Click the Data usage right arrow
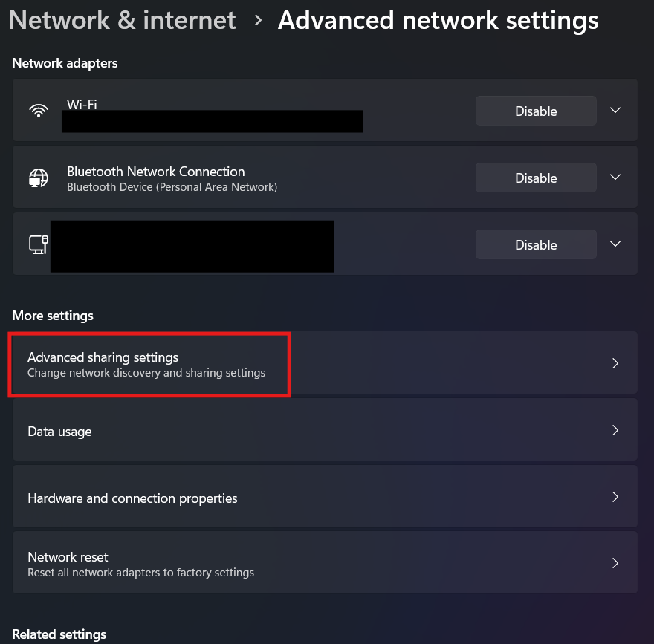This screenshot has width=654, height=644. (615, 431)
